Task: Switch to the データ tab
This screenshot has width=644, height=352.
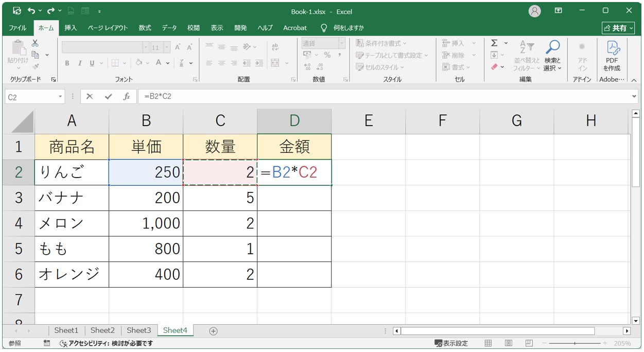Action: coord(169,28)
